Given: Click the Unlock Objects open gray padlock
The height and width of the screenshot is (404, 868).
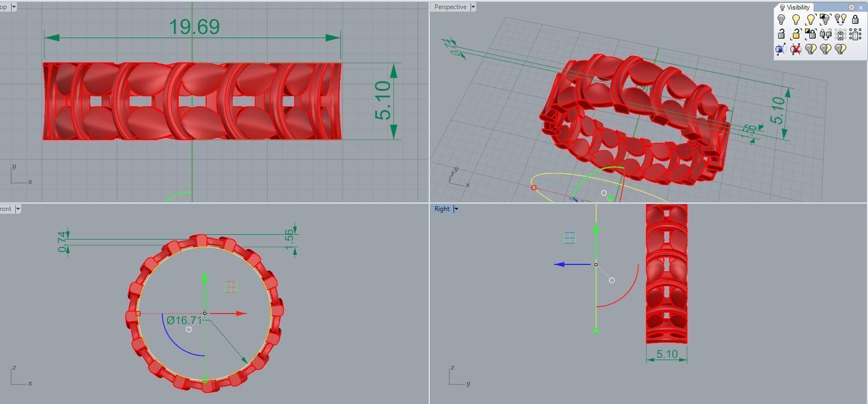Looking at the screenshot, I should [781, 34].
